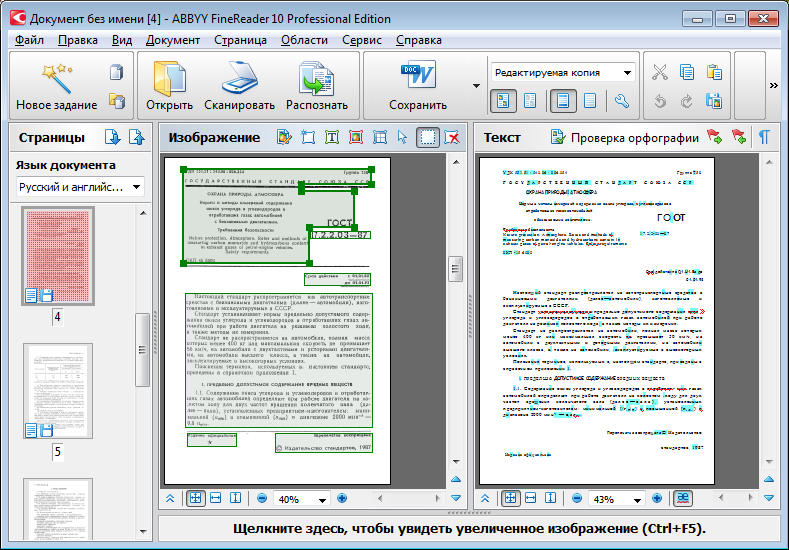Screen dimensions: 789x550
Task: Click Проверка орфографии spell check button
Action: click(x=624, y=137)
